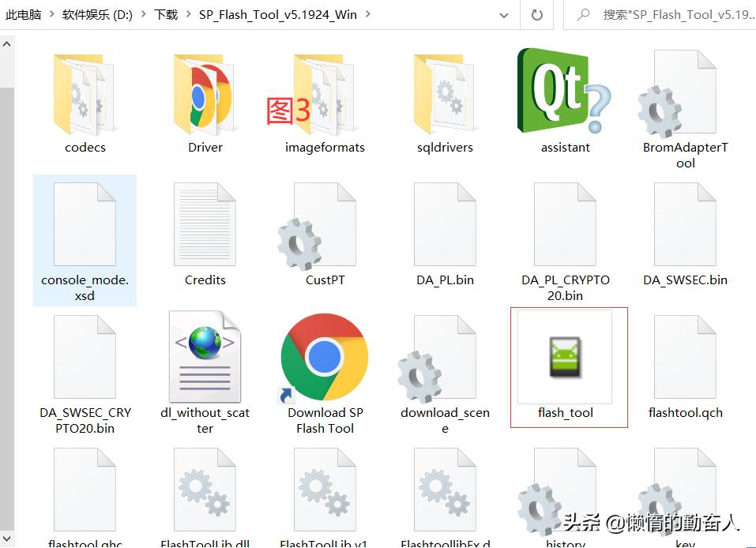
Task: Expand chevron after SP_Flash_Tool_v5.1924_Win breadcrumb
Action: (x=368, y=14)
